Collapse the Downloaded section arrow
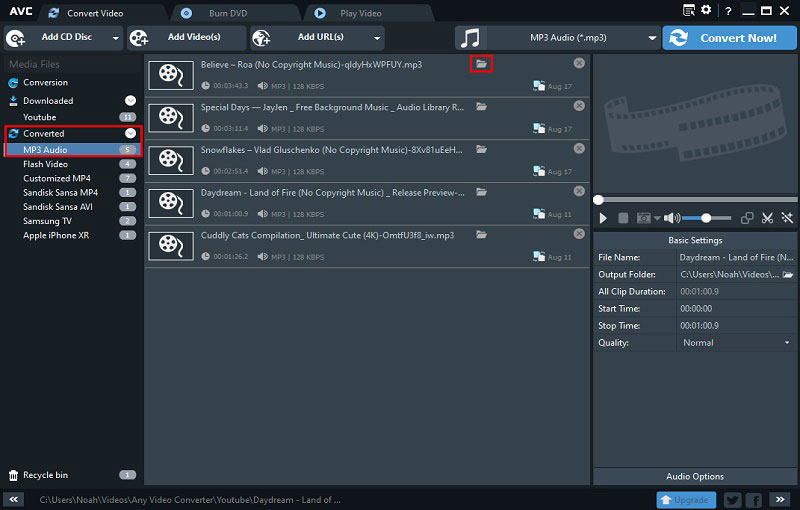Image resolution: width=800 pixels, height=510 pixels. [131, 100]
